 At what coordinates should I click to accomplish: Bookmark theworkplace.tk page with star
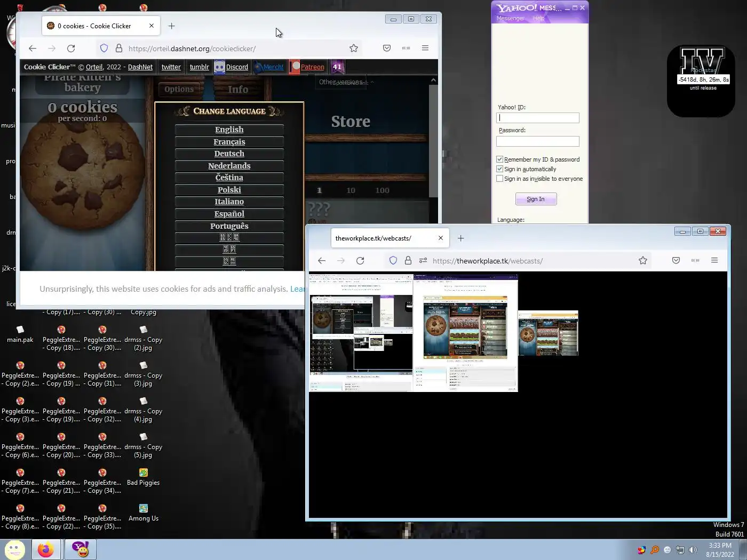[643, 260]
